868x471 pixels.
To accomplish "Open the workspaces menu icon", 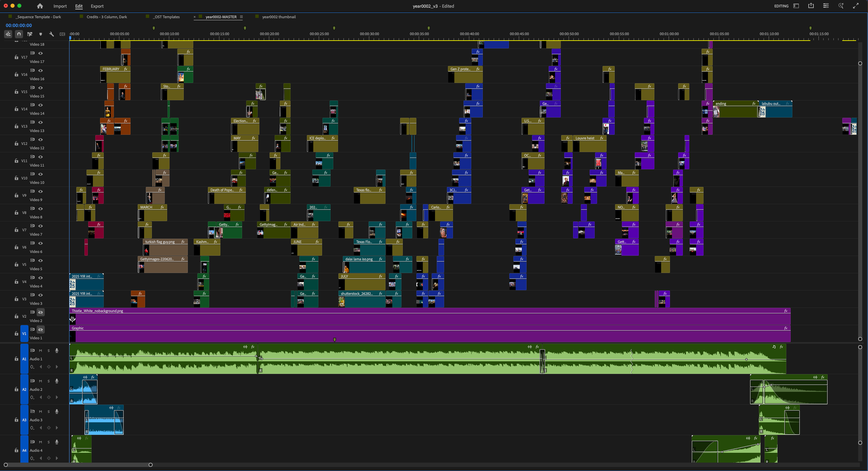I will 796,6.
